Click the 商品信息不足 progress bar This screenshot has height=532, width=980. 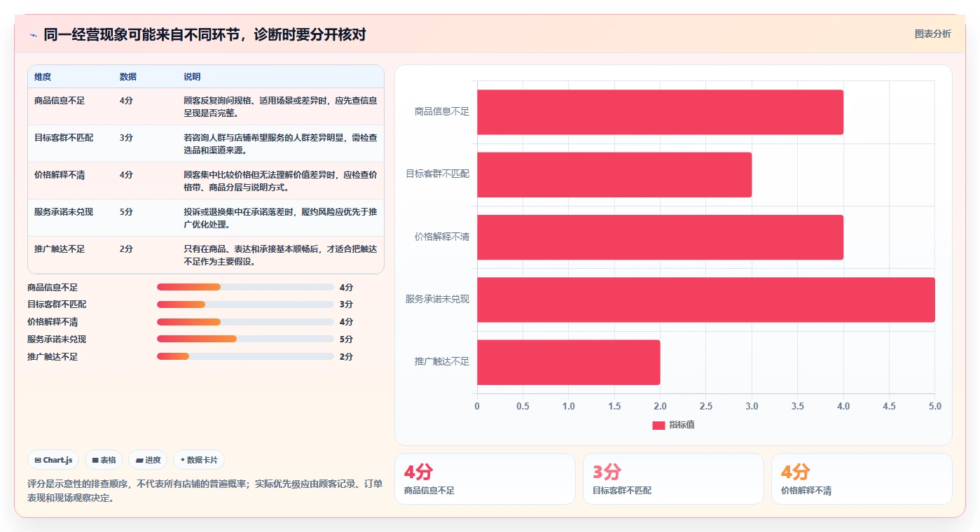[x=245, y=287]
